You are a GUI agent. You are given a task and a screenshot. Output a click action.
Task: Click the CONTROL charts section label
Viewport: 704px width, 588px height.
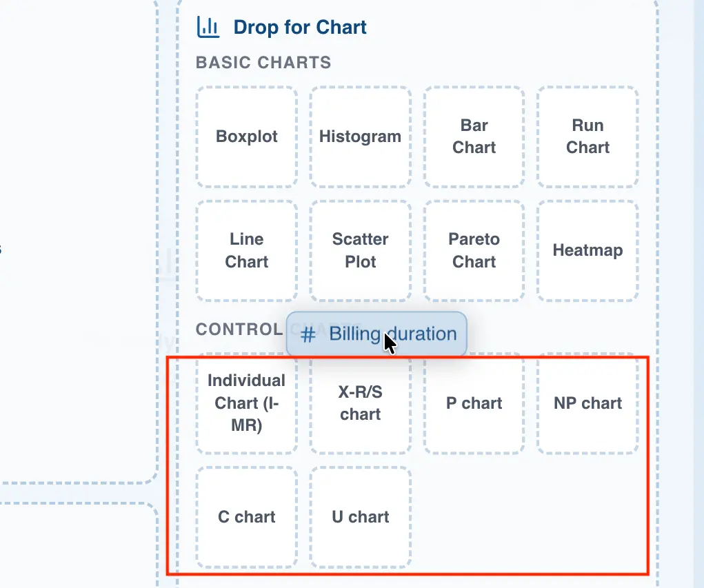pos(238,330)
